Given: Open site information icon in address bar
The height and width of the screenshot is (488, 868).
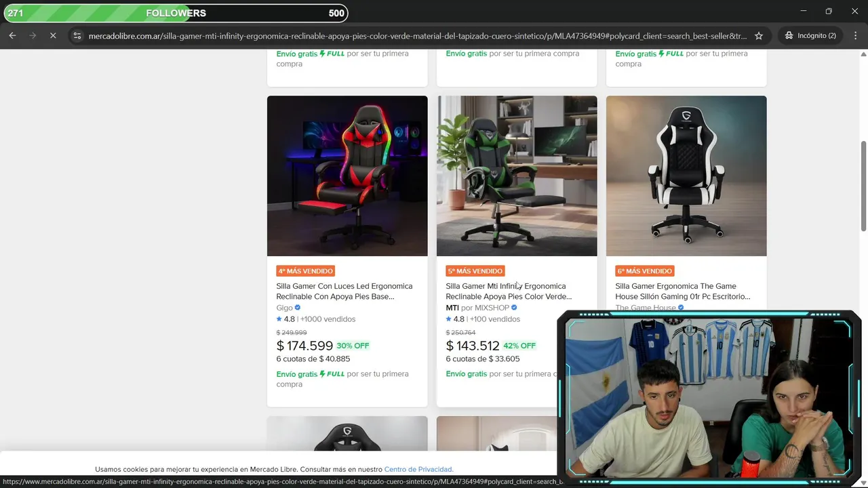Looking at the screenshot, I should click(x=77, y=35).
